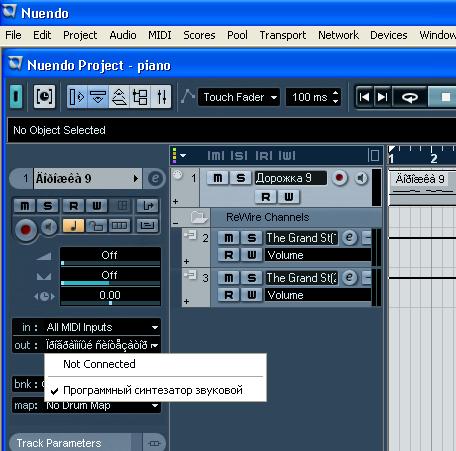The image size is (456, 451).
Task: Edit the Дорожка 9 track name field
Action: (290, 178)
